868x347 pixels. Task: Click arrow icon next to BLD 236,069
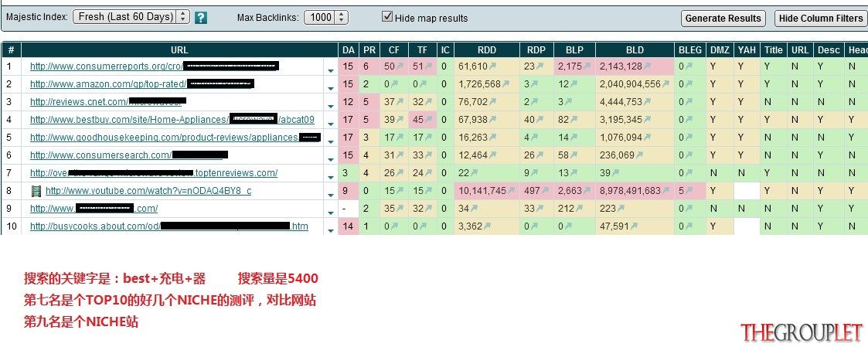[x=639, y=155]
